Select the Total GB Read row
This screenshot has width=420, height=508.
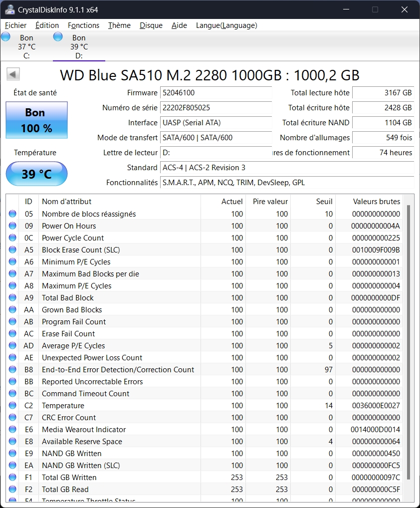click(x=205, y=490)
